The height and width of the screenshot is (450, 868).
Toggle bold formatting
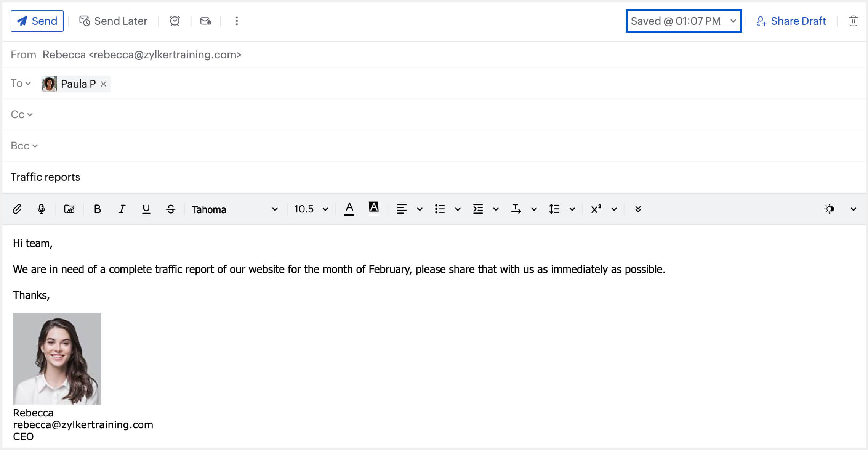pyautogui.click(x=97, y=209)
